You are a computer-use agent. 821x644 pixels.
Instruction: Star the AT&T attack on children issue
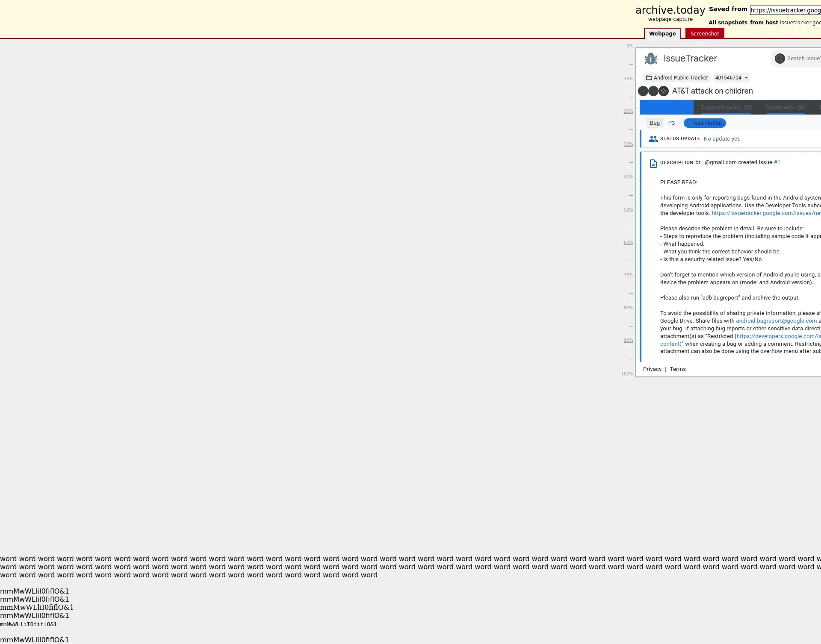pos(663,91)
